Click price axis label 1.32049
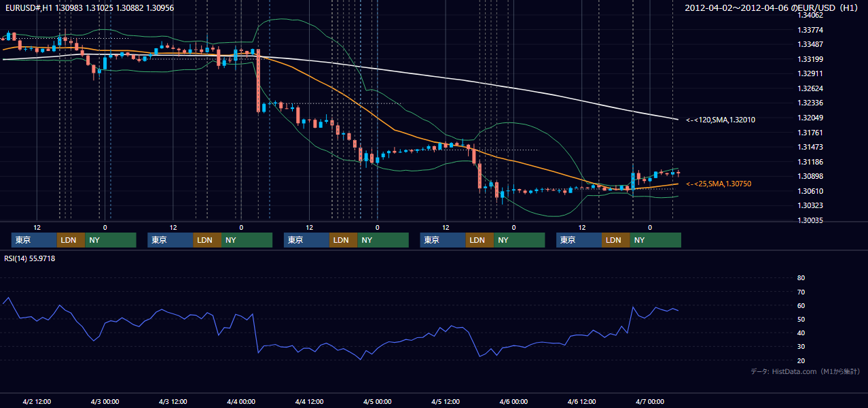Viewport: 868px width, 408px height. [x=810, y=118]
